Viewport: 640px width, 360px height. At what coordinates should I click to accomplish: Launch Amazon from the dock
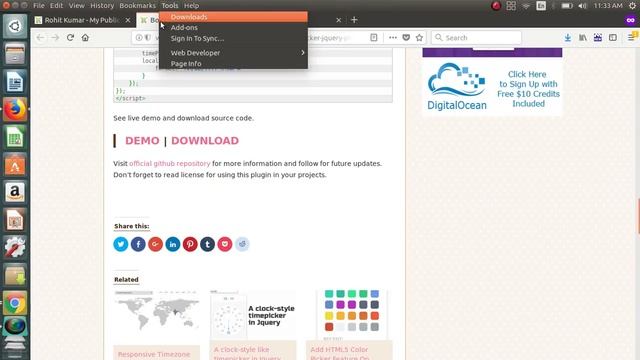point(15,192)
